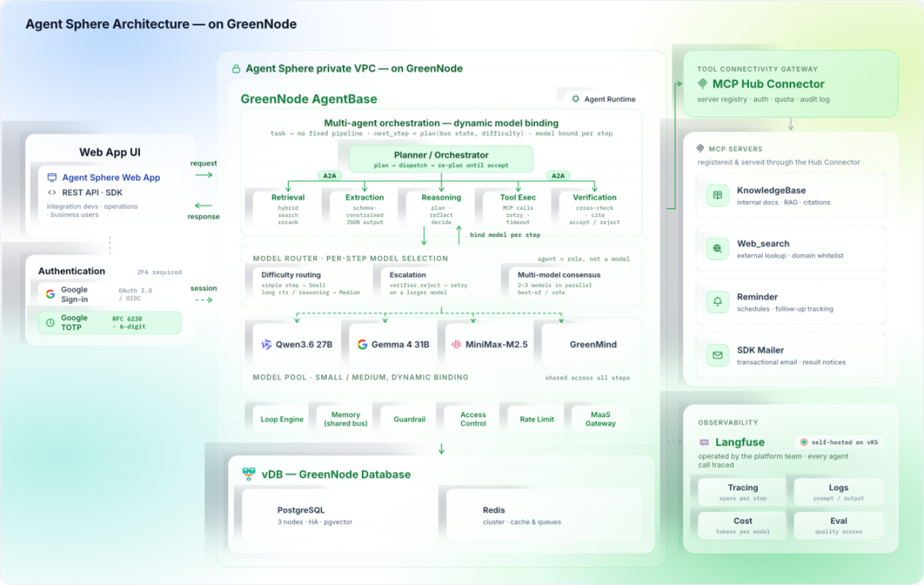Select the Verification agent card
924x585 pixels.
pyautogui.click(x=595, y=210)
